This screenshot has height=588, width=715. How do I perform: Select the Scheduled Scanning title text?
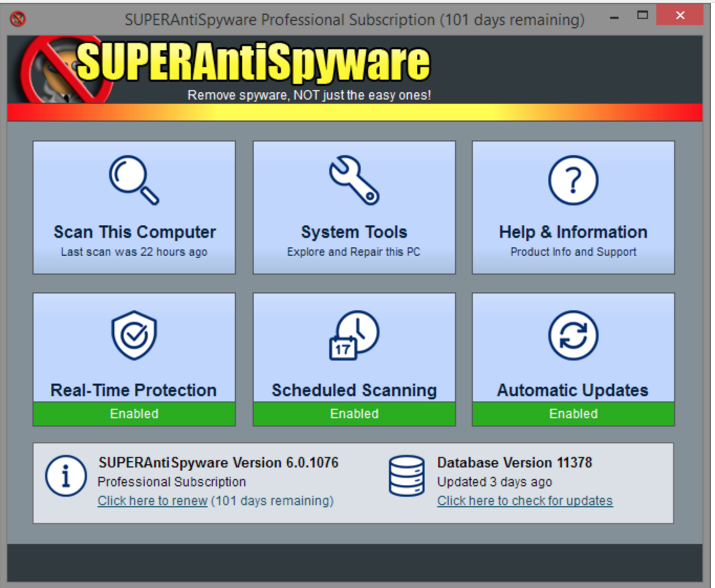click(x=354, y=390)
